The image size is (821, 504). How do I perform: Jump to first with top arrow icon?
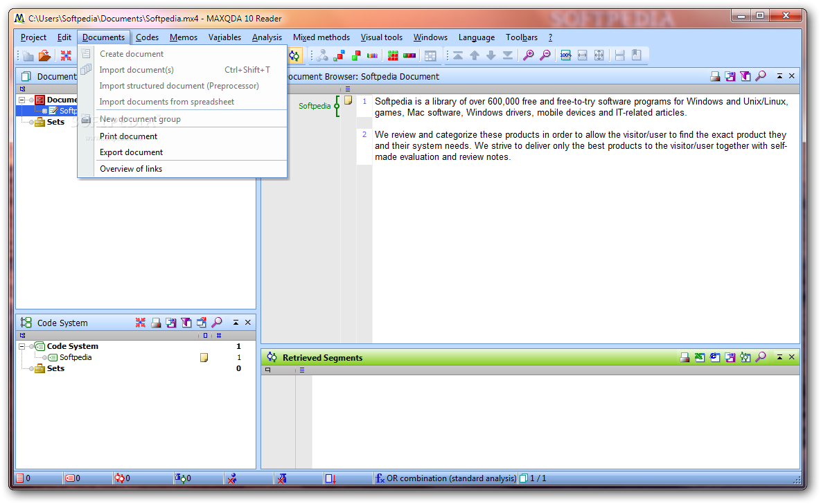(458, 55)
